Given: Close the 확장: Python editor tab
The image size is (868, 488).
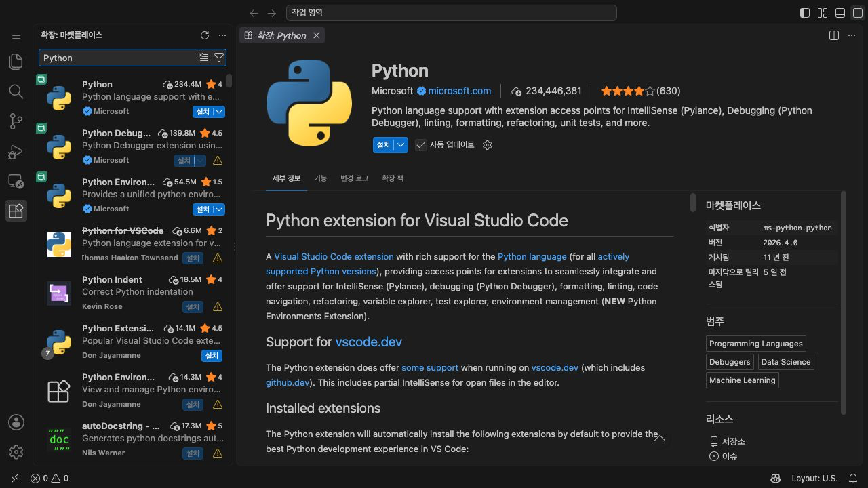Looking at the screenshot, I should click(x=317, y=35).
